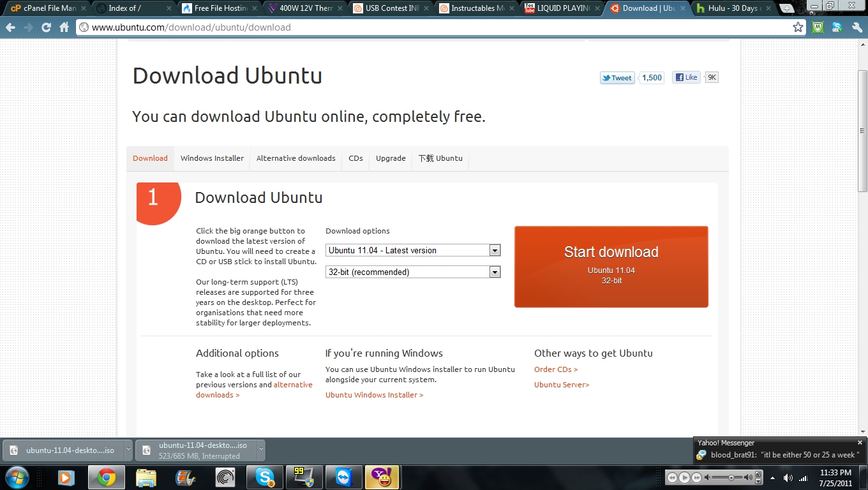This screenshot has width=868, height=490.
Task: Close the Yahoo Messenger notification popup
Action: (860, 443)
